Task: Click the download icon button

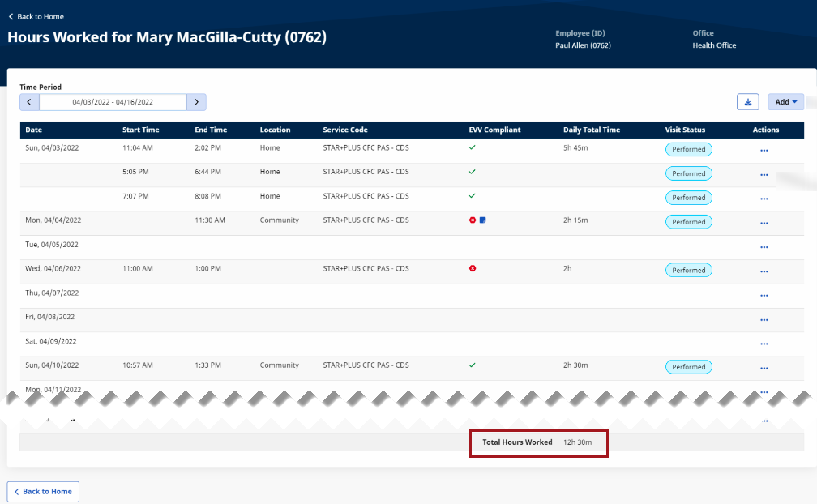Action: pos(747,102)
